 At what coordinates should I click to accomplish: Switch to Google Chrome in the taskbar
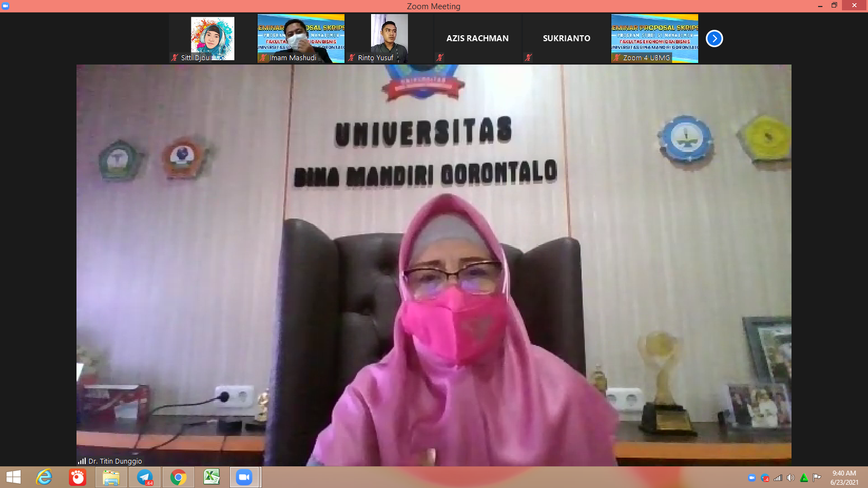tap(178, 477)
